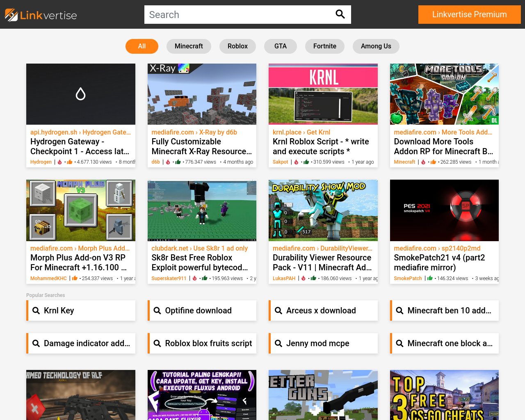Open the Morph Plus V3 thumbnail

point(81,210)
